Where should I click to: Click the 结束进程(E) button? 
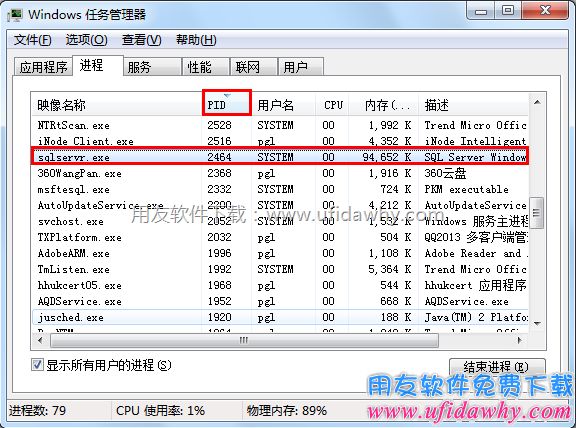click(x=497, y=367)
